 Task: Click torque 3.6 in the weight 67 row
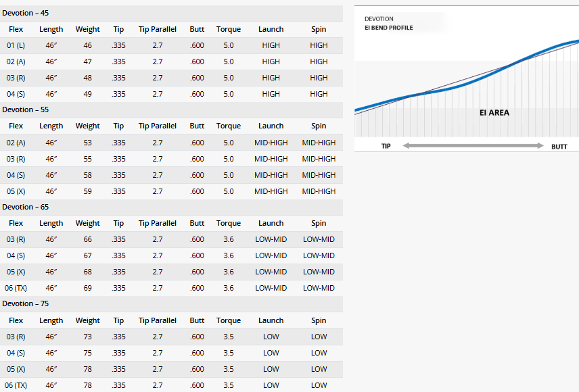[x=229, y=255]
